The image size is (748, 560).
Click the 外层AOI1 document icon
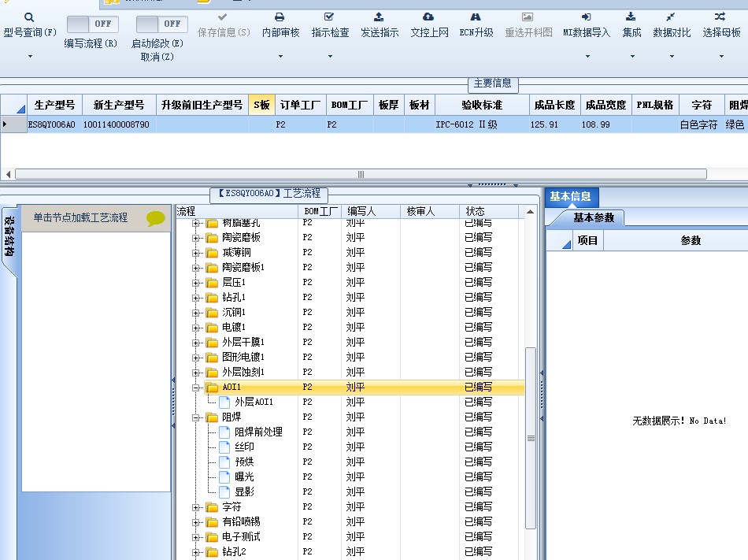(x=224, y=402)
